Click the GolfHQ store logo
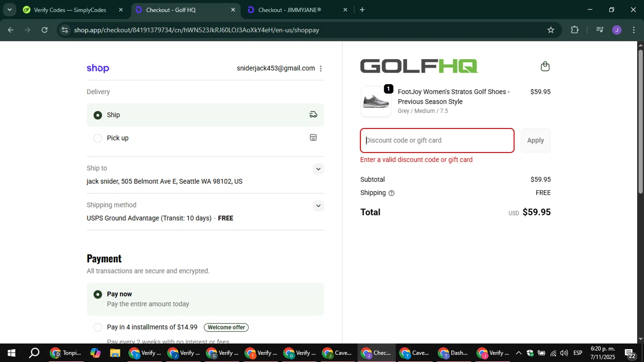The height and width of the screenshot is (362, 644). (419, 66)
